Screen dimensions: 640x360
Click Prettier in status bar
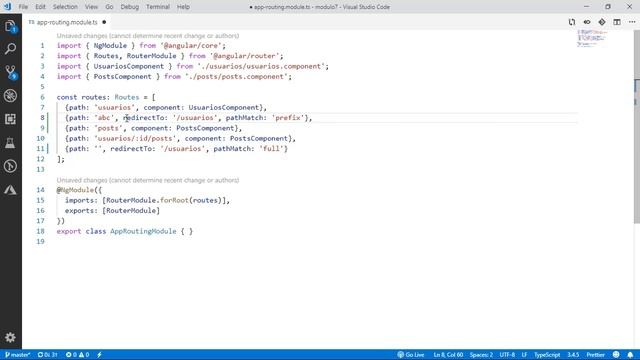(596, 355)
